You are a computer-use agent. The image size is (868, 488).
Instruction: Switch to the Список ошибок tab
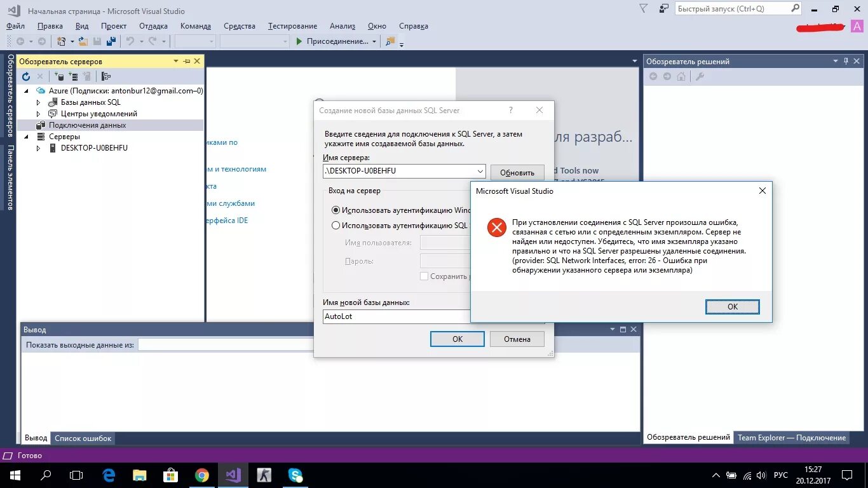(x=83, y=438)
